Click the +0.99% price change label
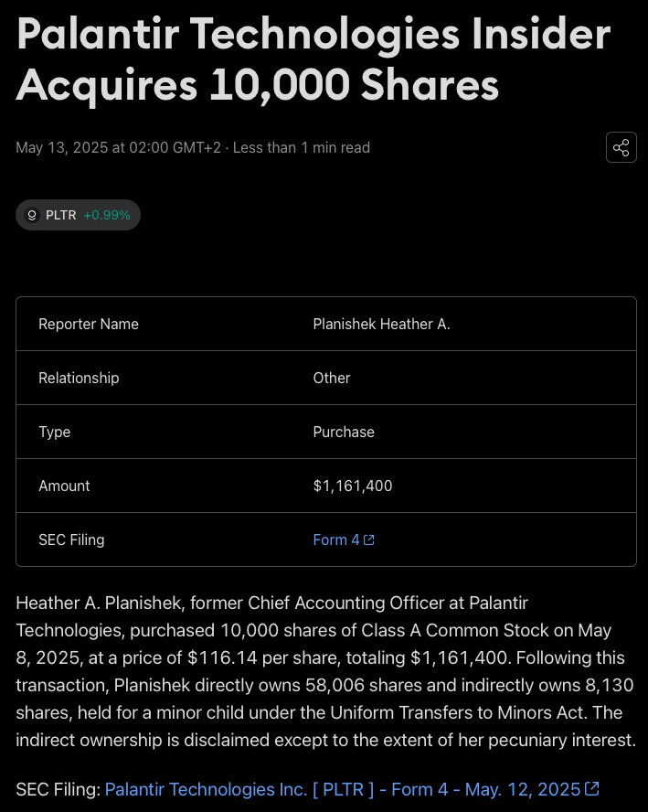The width and height of the screenshot is (648, 812). [x=107, y=215]
